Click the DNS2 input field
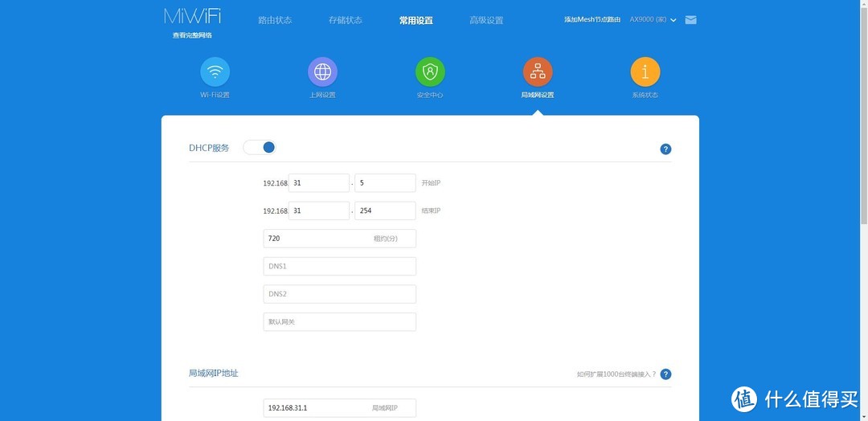This screenshot has height=421, width=868. click(x=339, y=294)
